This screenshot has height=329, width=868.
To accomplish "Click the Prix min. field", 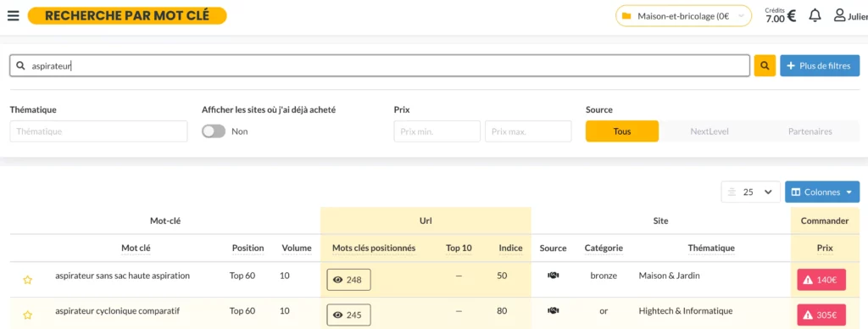I will coord(437,131).
